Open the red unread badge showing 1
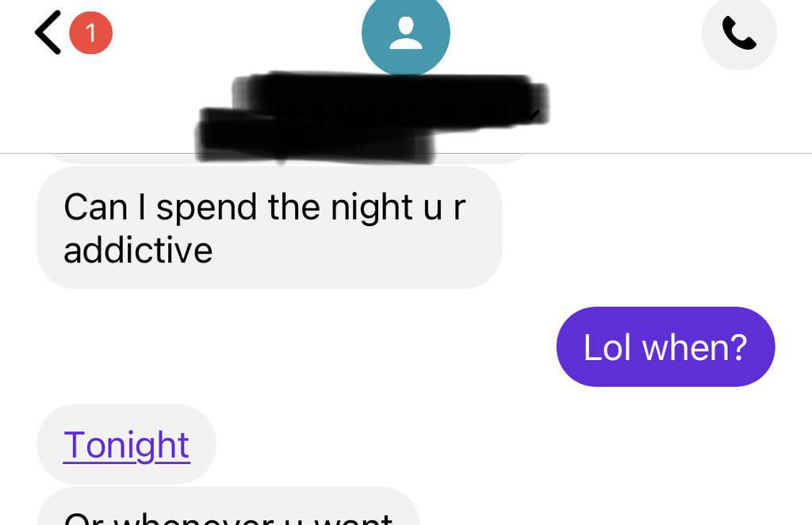Viewport: 812px width, 525px height. coord(90,33)
